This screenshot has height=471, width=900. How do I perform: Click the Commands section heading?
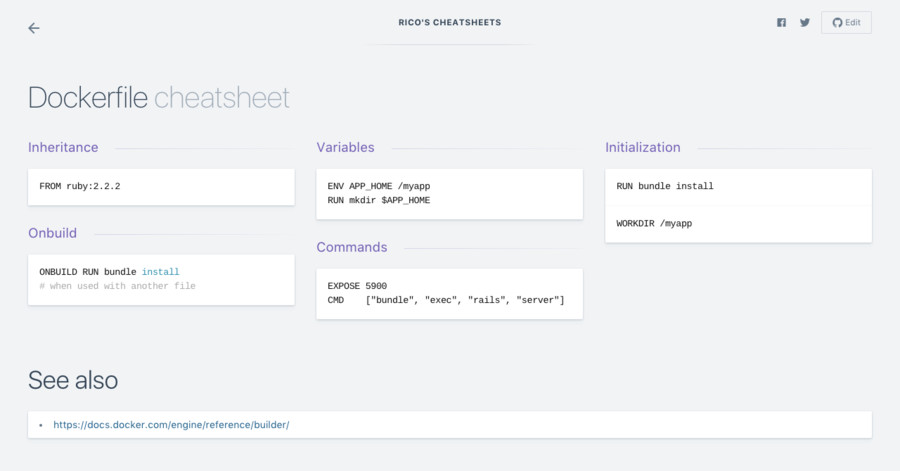[351, 247]
